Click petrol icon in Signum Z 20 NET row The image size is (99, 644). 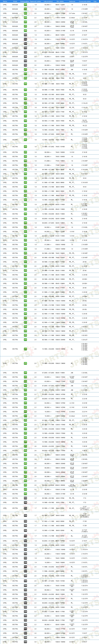pyautogui.click(x=25, y=13)
